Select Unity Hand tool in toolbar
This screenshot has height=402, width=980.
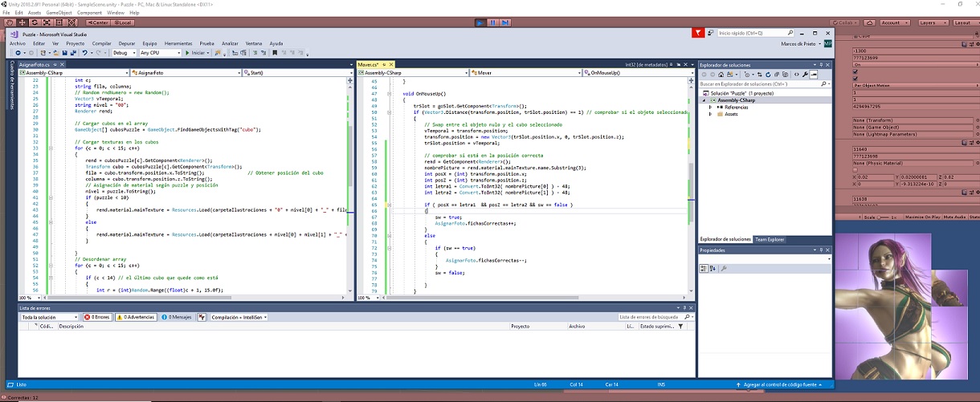(10, 22)
